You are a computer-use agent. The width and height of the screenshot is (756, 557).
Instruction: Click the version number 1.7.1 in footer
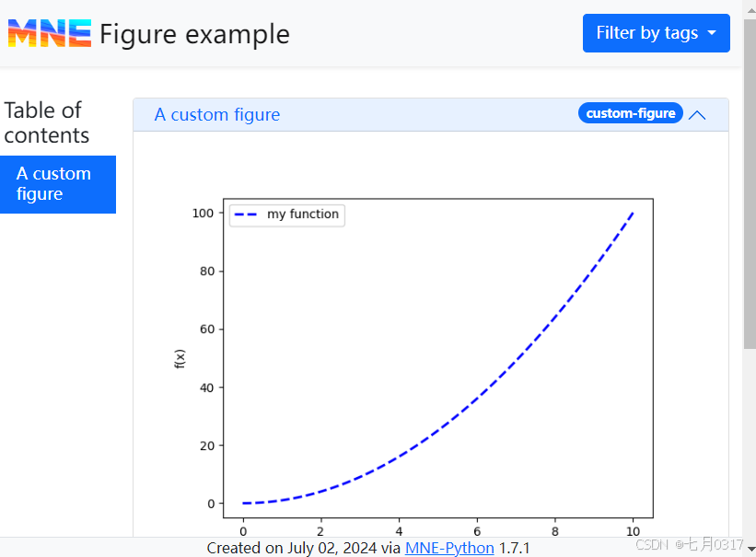coord(514,548)
